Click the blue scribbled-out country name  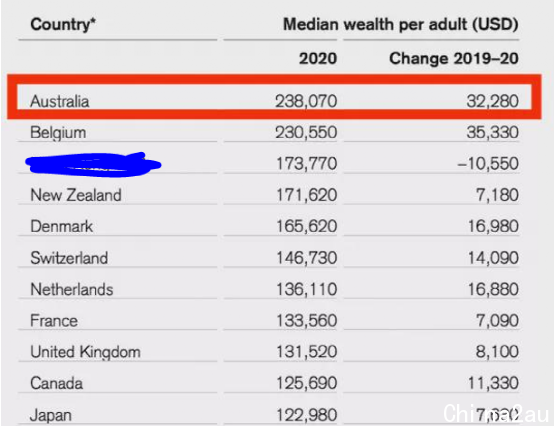pyautogui.click(x=93, y=165)
